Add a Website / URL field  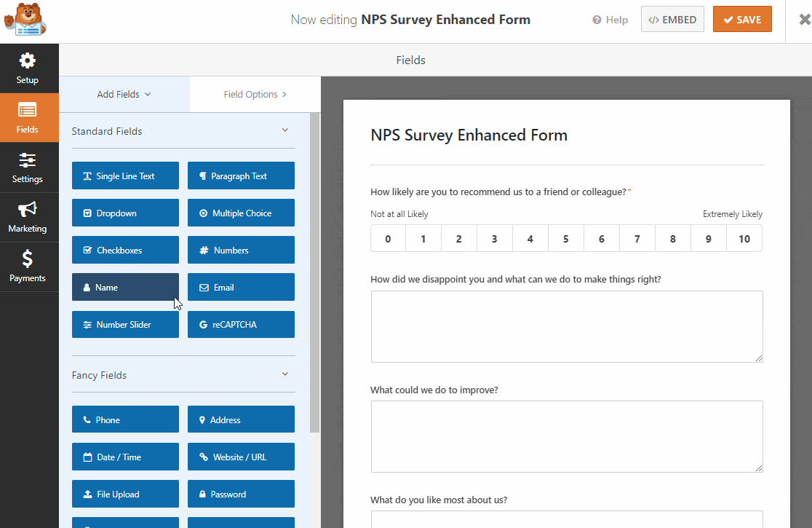241,457
